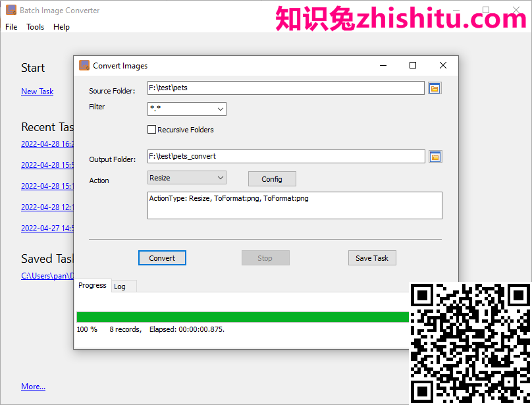Click the New Task link
The width and height of the screenshot is (532, 405).
(x=38, y=92)
